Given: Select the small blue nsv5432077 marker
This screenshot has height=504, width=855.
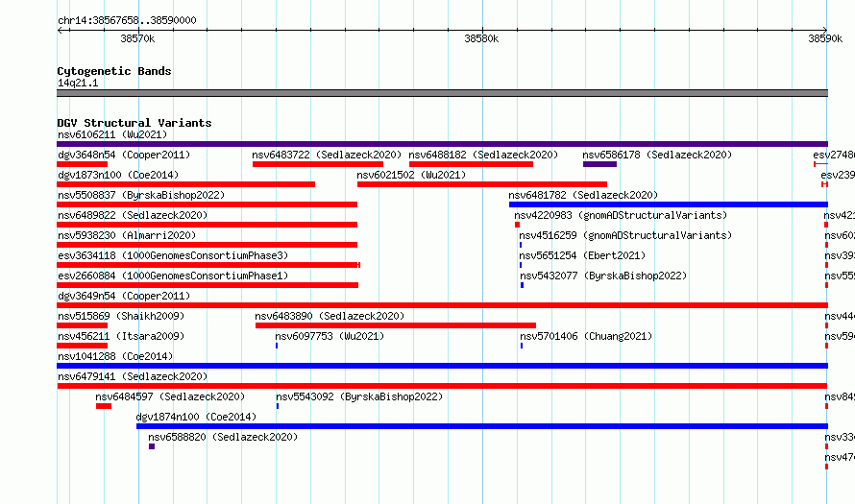Looking at the screenshot, I should pos(523,285).
